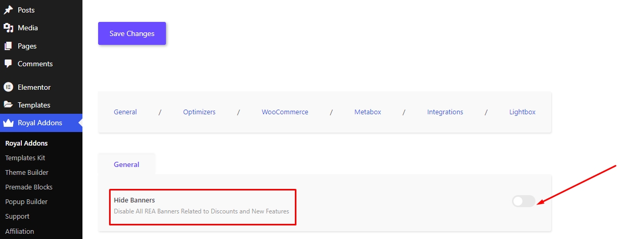The height and width of the screenshot is (239, 644).
Task: Save the settings with Save Changes
Action: click(132, 33)
